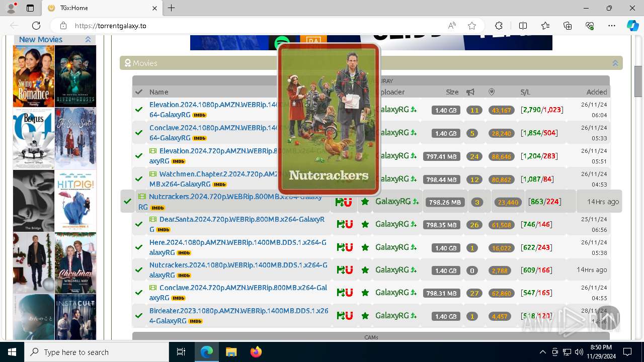Sort table by Added column
Image resolution: width=644 pixels, height=362 pixels.
(597, 92)
